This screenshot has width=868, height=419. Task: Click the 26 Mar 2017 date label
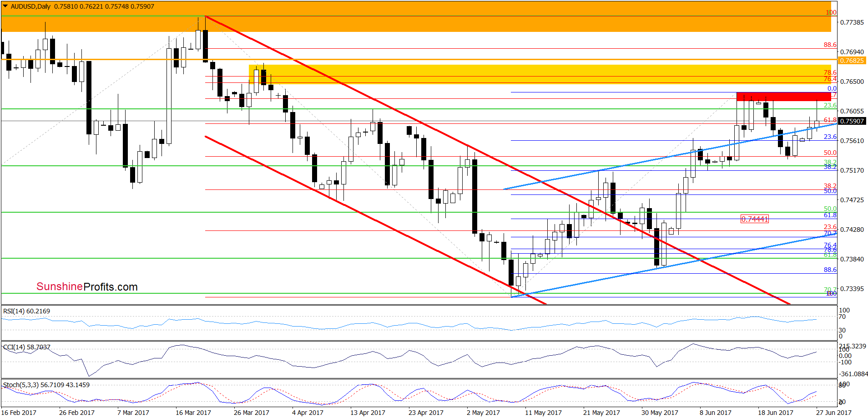(x=252, y=413)
